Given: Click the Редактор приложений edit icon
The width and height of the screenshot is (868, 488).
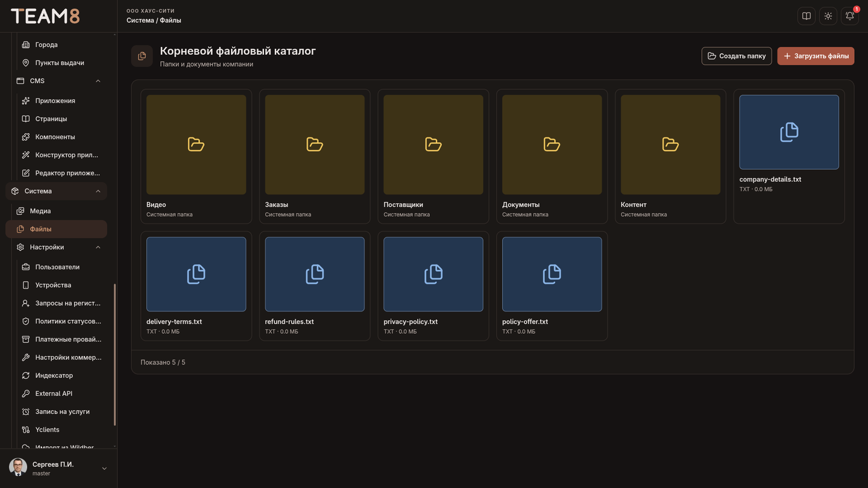Looking at the screenshot, I should (26, 173).
